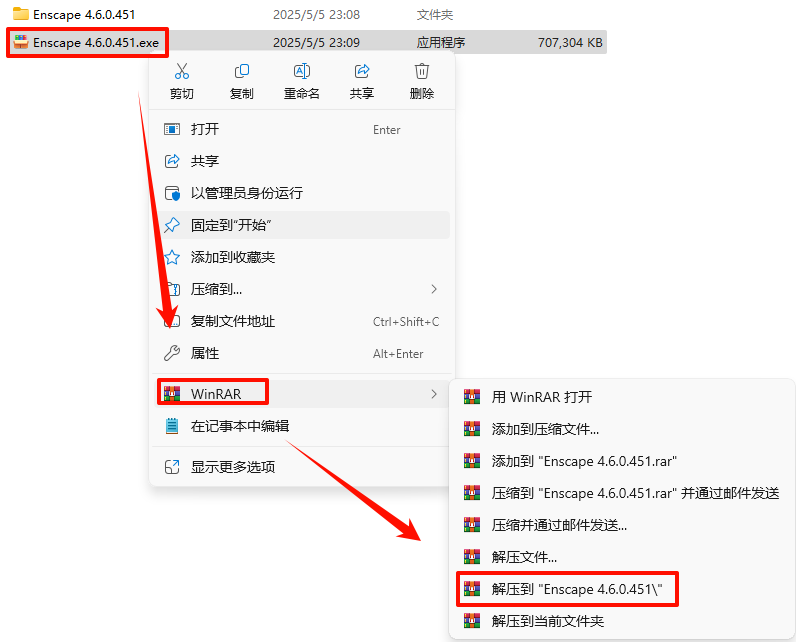Click the Share (共享) icon in top row

tap(362, 71)
